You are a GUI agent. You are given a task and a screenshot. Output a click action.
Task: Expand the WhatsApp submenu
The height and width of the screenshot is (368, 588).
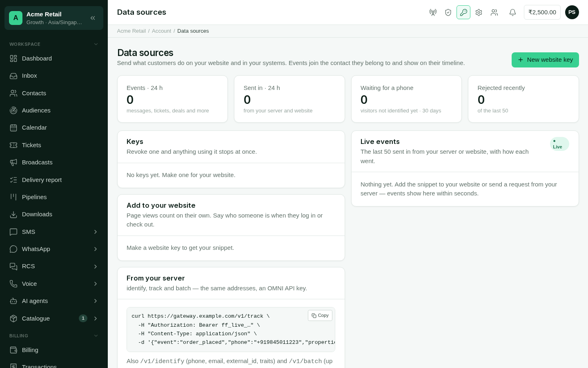(96, 249)
